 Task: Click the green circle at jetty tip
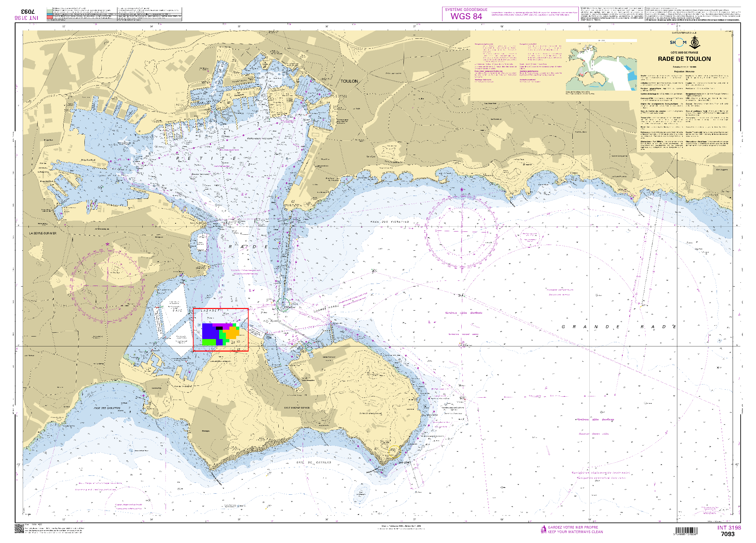[283, 304]
